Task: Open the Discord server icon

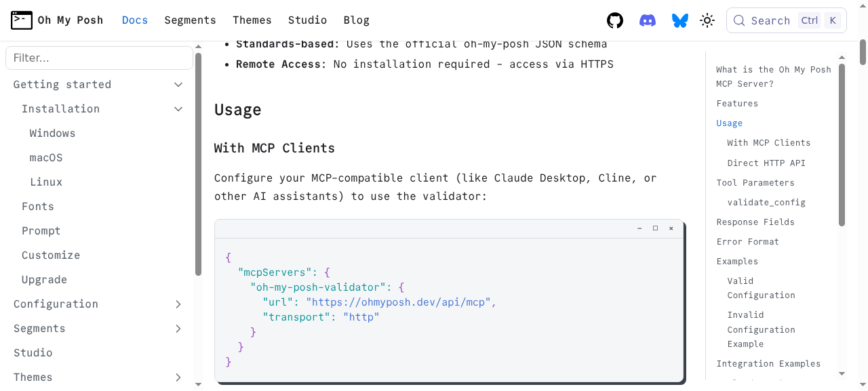Action: click(x=648, y=20)
